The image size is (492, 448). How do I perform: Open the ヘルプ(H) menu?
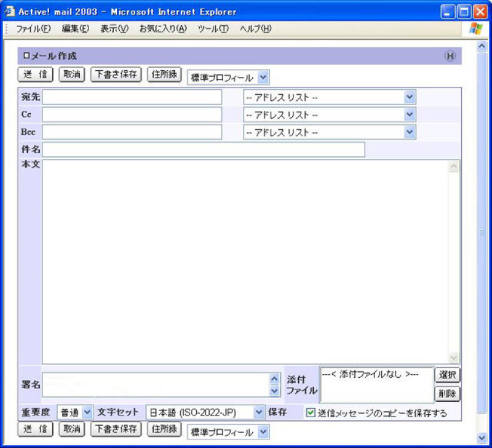point(255,29)
